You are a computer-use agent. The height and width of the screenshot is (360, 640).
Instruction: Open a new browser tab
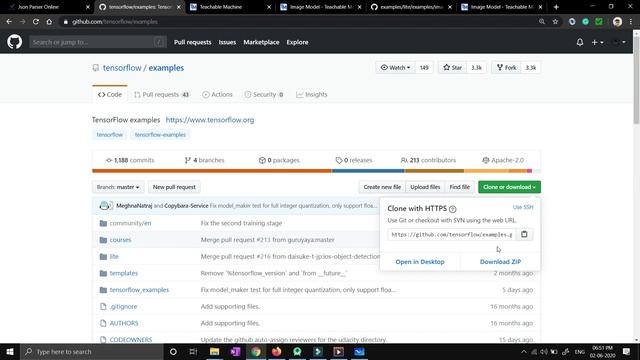point(556,7)
